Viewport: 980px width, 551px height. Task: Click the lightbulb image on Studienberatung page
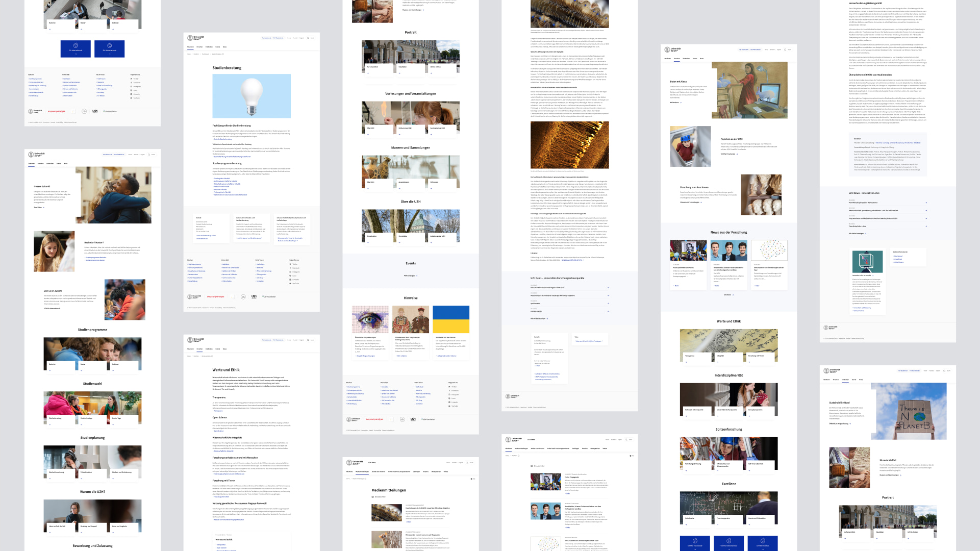pos(252,96)
